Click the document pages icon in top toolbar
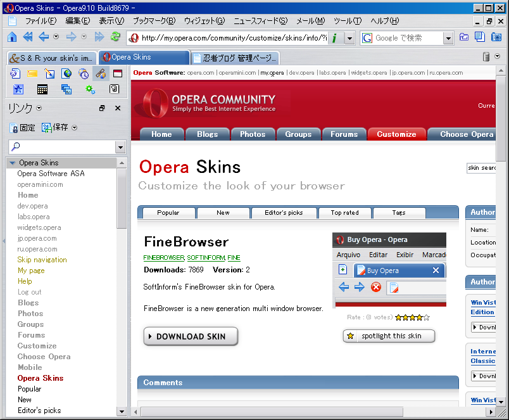 [480, 37]
